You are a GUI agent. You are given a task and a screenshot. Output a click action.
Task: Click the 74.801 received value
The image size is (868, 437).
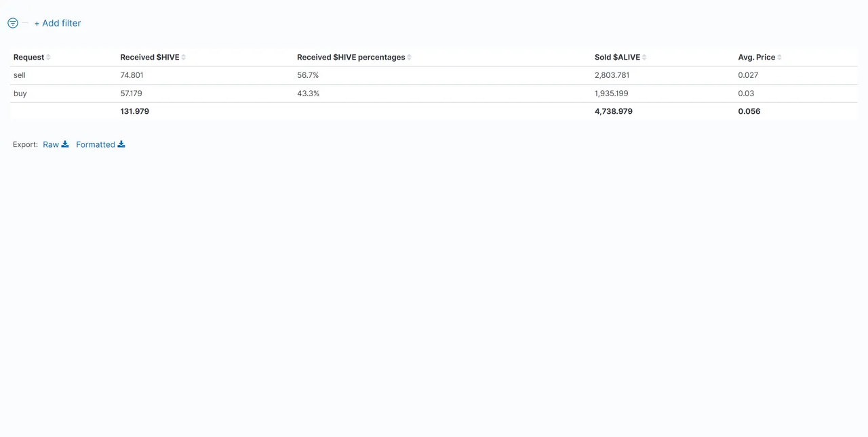pos(132,75)
